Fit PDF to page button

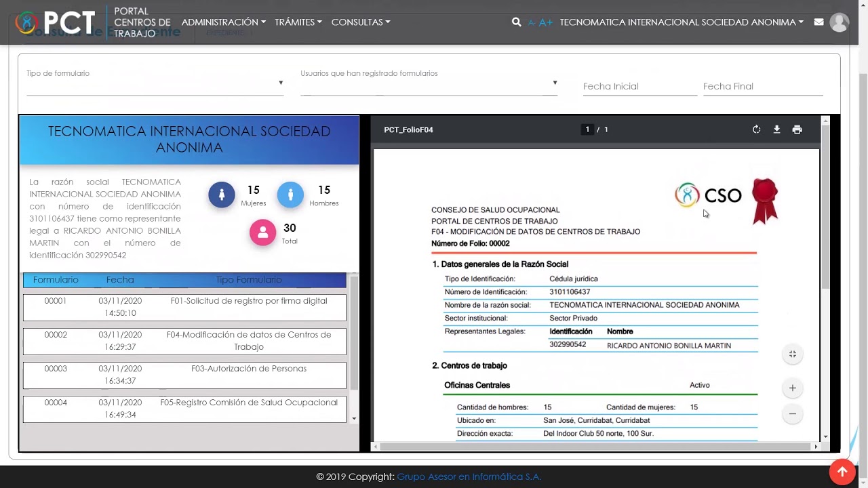coord(792,354)
